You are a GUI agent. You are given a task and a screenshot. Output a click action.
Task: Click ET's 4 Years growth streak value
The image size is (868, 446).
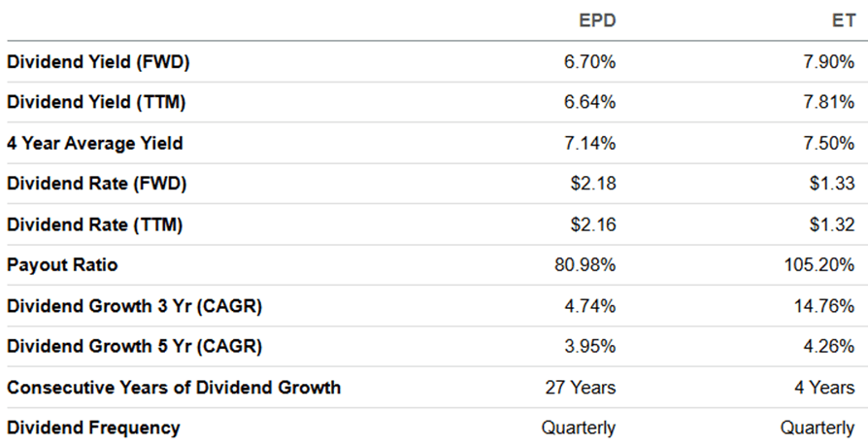pos(824,387)
